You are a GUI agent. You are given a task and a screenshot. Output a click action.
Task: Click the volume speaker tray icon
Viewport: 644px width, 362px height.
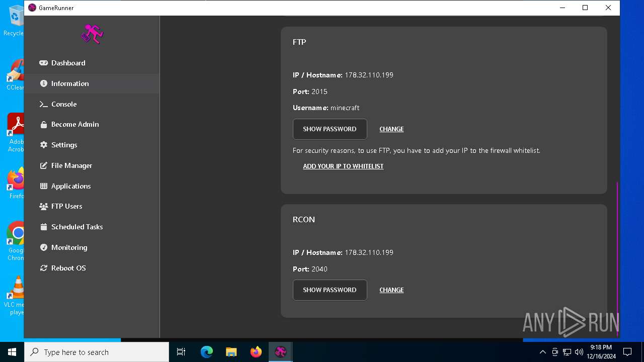coord(579,352)
